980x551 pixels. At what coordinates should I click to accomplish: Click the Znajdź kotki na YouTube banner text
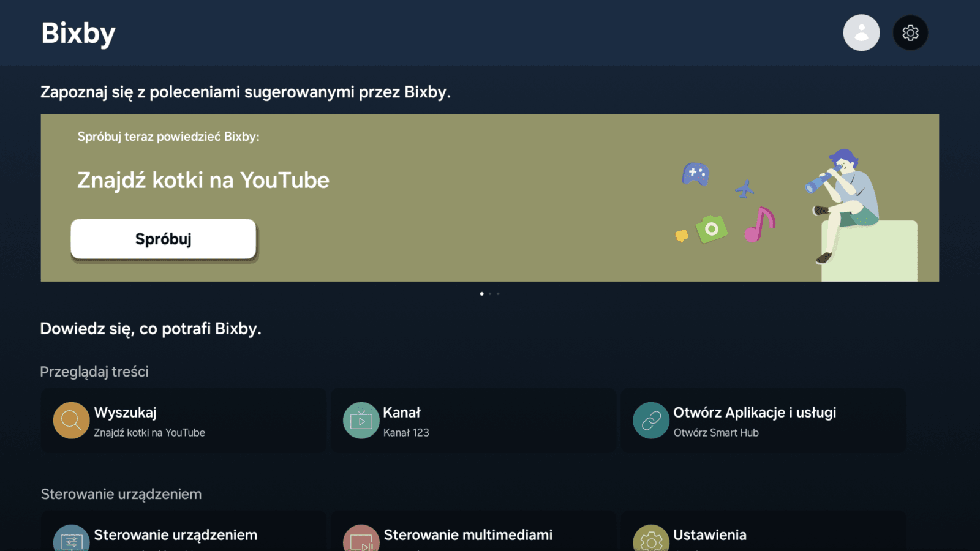coord(203,181)
